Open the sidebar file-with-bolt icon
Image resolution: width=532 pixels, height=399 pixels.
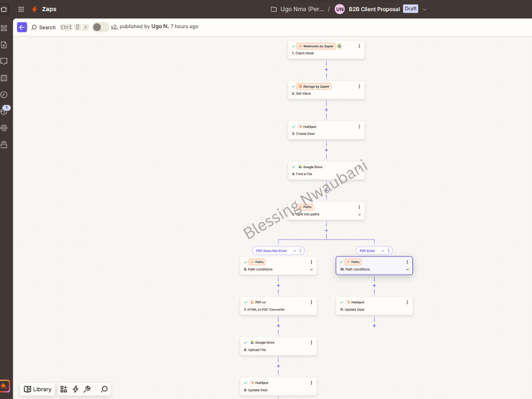(x=4, y=45)
